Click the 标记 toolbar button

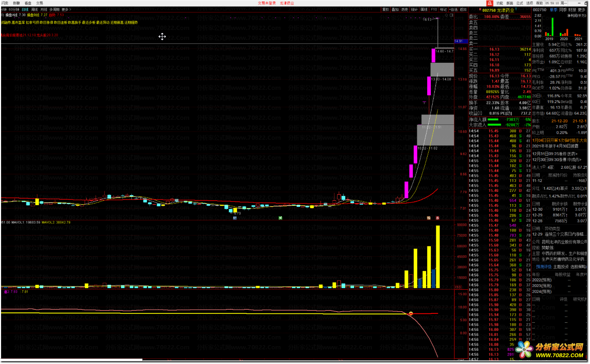pos(443,10)
